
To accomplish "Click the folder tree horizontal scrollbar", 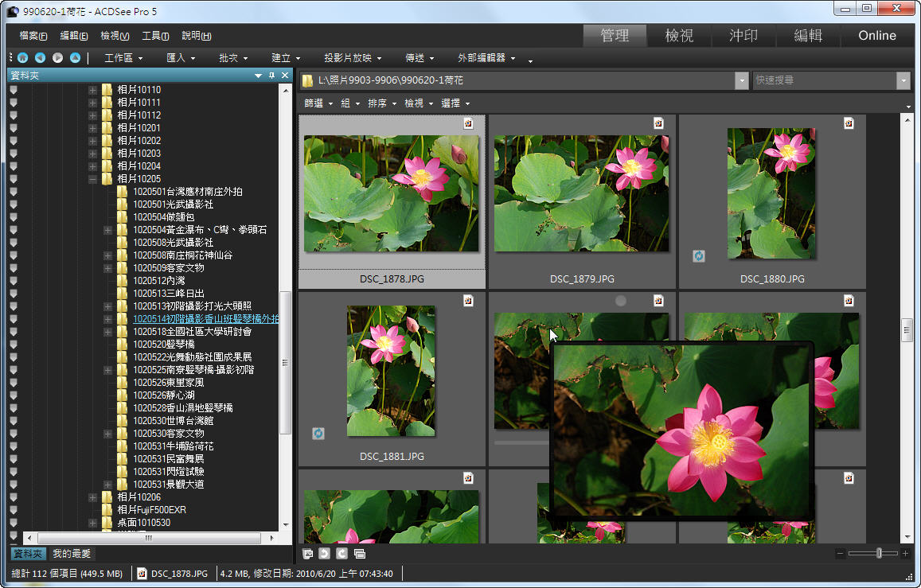I will pos(149,538).
